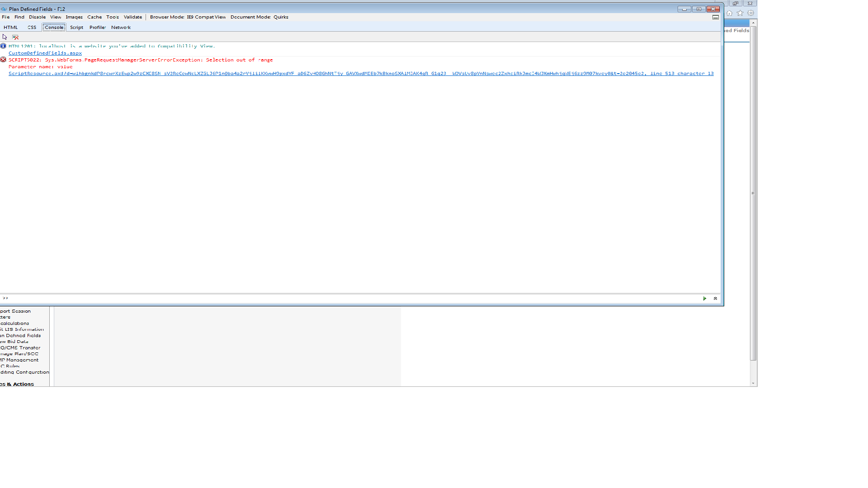Open the Document Mode Quirks menu
Viewport: 868px width, 488px height.
coord(259,17)
